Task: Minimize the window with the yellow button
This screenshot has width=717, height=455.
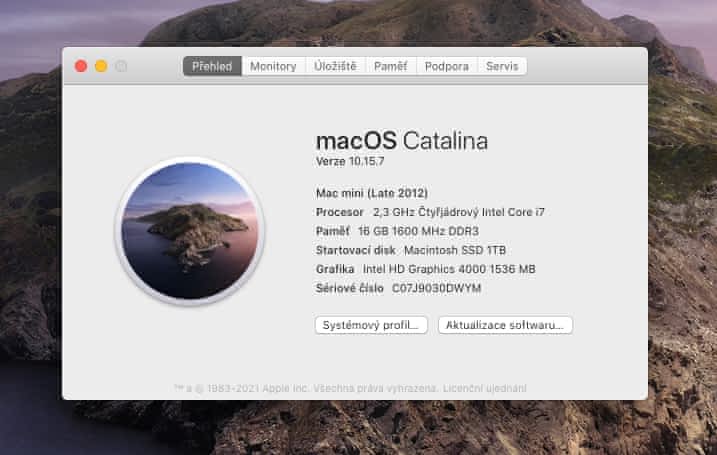Action: [101, 66]
